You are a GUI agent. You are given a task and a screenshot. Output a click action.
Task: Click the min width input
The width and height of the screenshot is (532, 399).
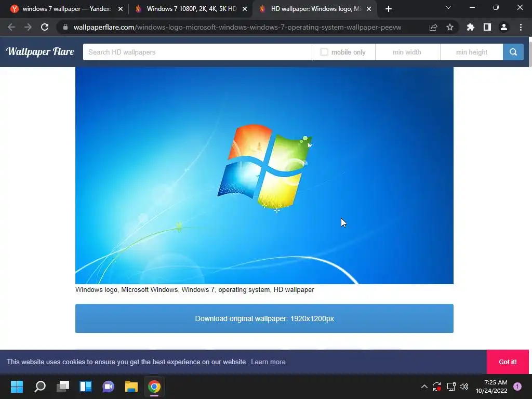click(x=407, y=52)
